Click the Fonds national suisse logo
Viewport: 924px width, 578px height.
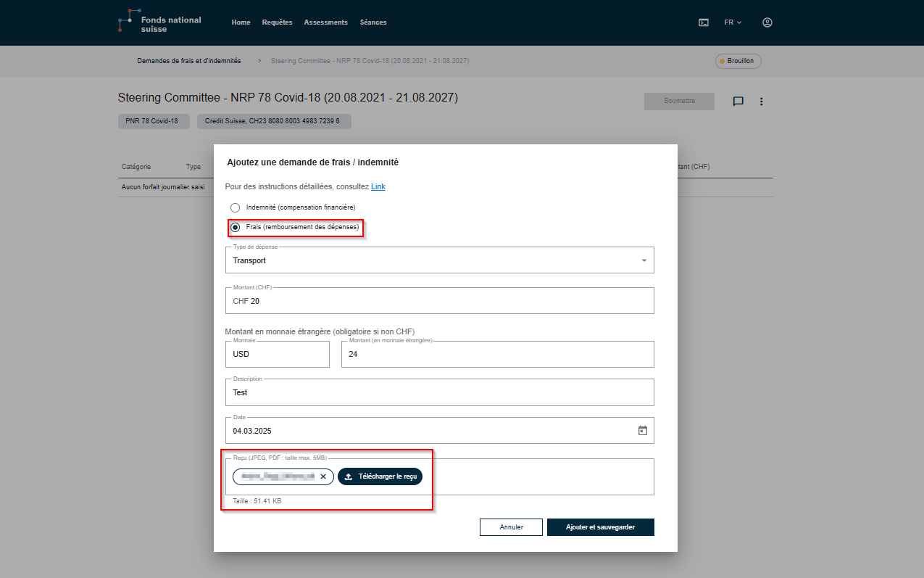pyautogui.click(x=160, y=22)
